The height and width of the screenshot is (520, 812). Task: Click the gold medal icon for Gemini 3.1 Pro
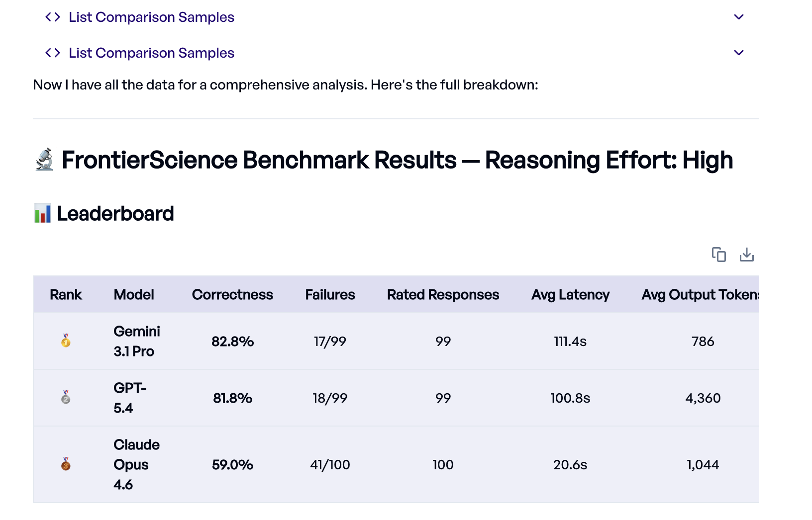pos(66,342)
